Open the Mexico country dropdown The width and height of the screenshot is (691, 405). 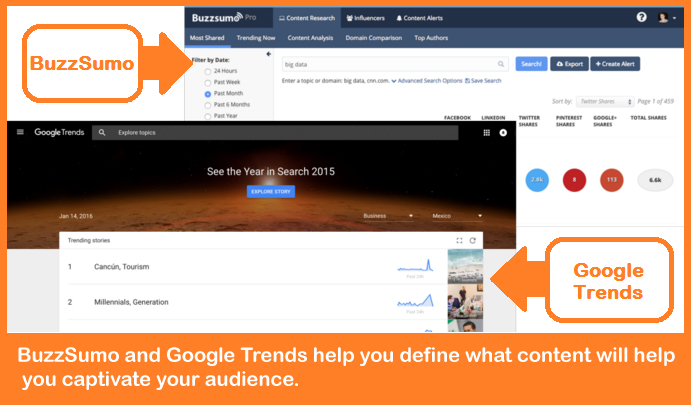[457, 216]
